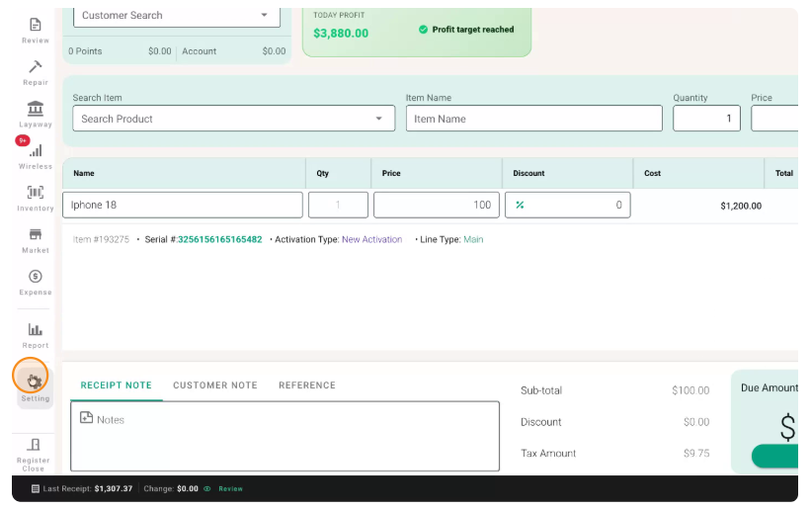
Task: Click the Iphone 18 Qty field
Action: [x=338, y=205]
